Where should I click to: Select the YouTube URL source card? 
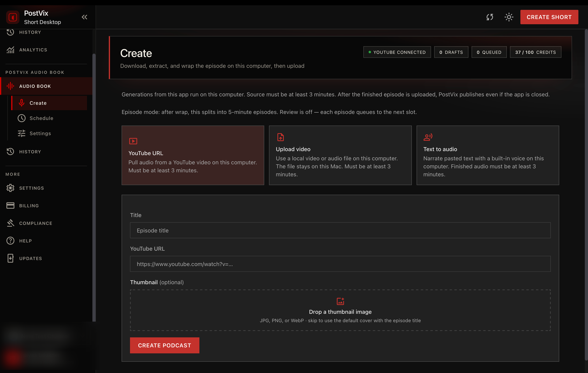click(x=193, y=155)
